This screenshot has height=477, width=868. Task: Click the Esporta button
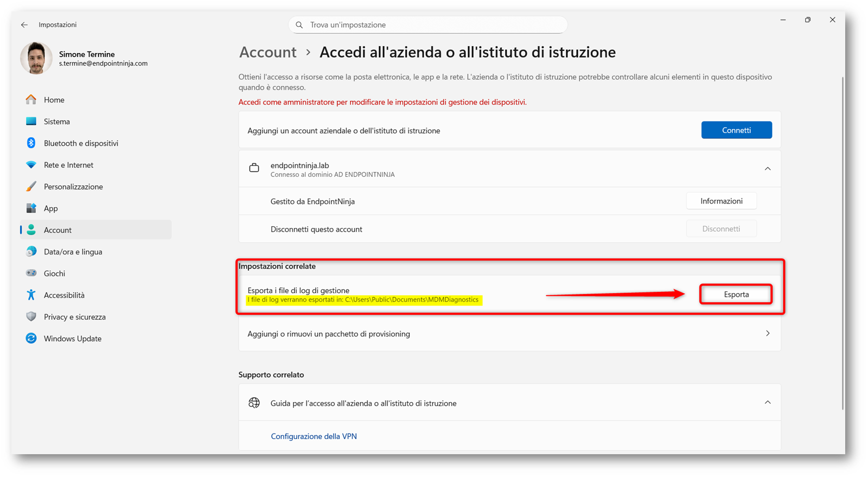pyautogui.click(x=736, y=294)
